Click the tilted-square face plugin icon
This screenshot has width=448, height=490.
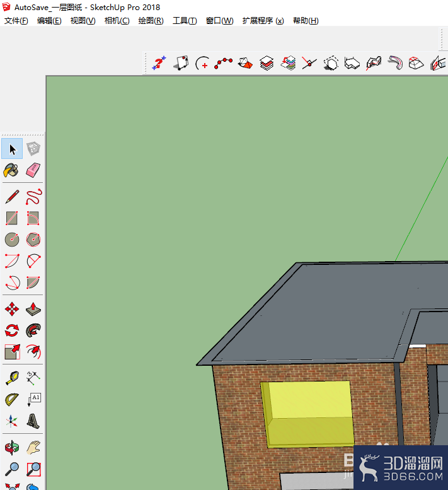181,64
